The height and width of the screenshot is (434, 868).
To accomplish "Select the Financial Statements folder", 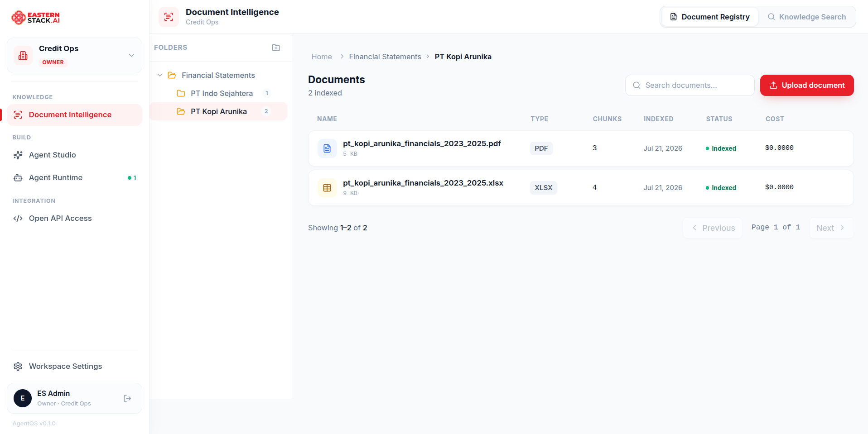I will click(218, 75).
